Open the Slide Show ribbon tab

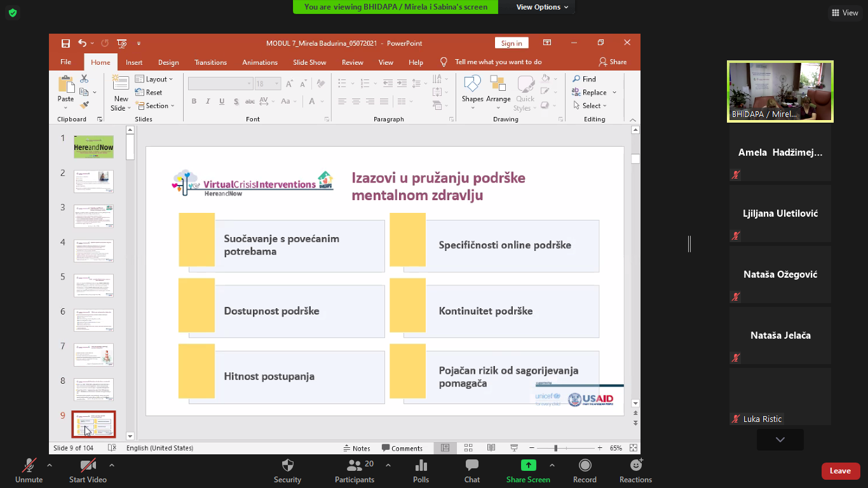[309, 62]
